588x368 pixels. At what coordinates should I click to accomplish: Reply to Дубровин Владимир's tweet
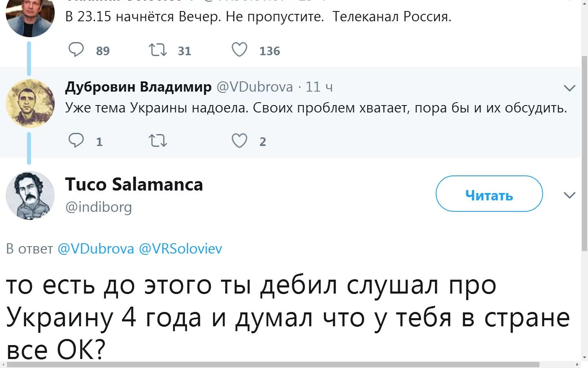tap(76, 140)
